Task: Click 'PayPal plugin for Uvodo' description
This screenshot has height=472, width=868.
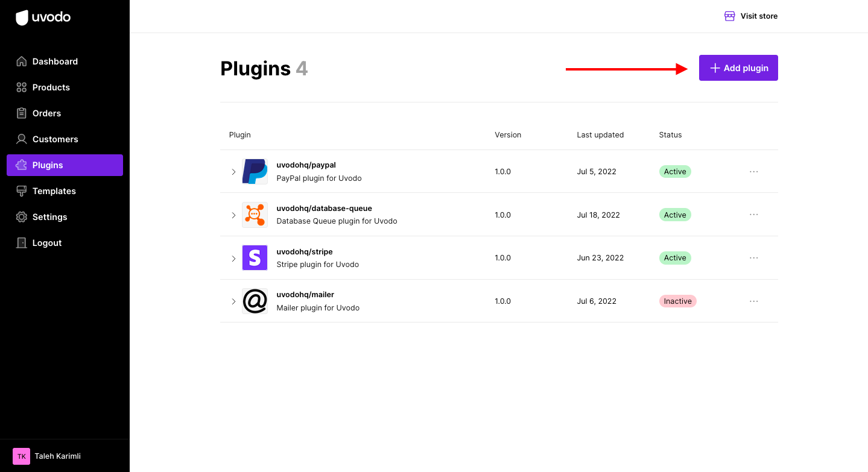Action: 319,178
